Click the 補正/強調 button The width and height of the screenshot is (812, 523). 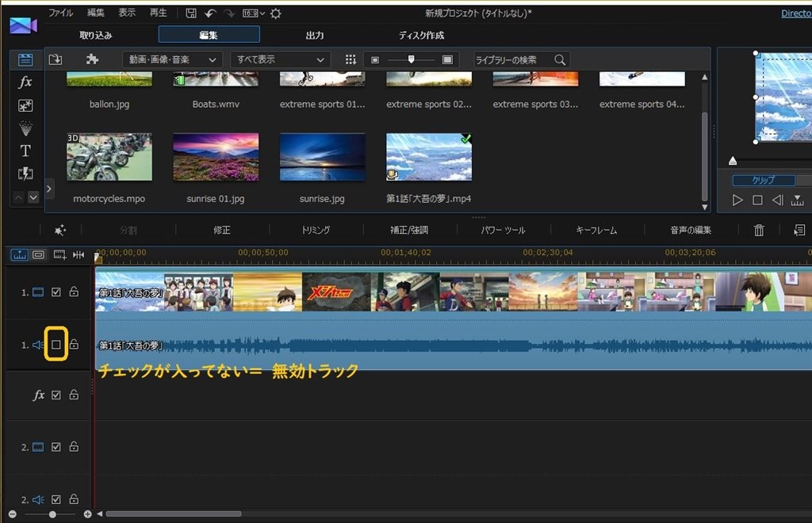coord(408,229)
